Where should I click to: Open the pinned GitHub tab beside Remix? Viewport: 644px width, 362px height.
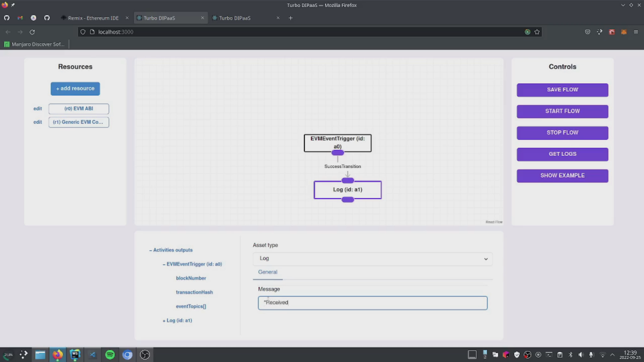pyautogui.click(x=47, y=18)
